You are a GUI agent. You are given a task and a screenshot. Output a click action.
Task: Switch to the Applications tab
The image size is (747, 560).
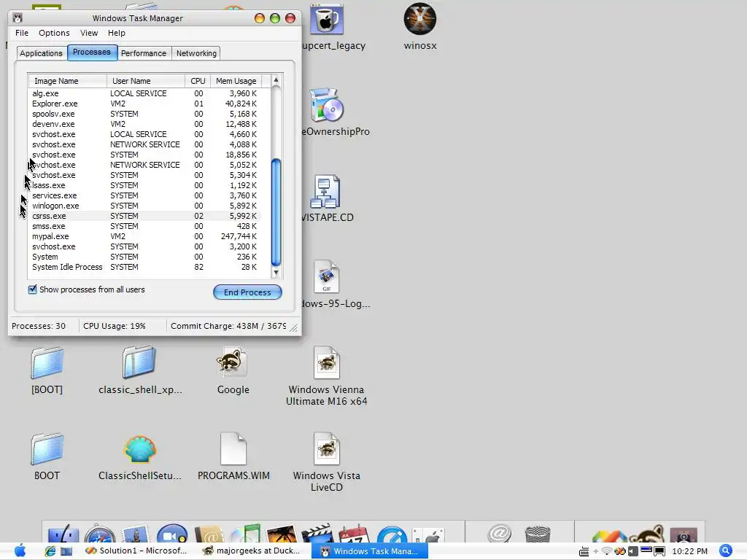coord(41,53)
